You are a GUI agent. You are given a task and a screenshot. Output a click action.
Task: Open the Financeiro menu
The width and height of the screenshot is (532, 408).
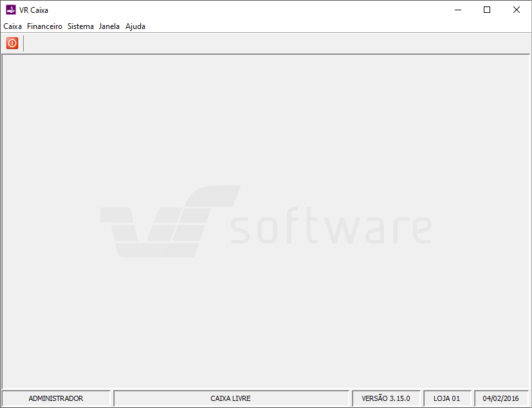[44, 26]
